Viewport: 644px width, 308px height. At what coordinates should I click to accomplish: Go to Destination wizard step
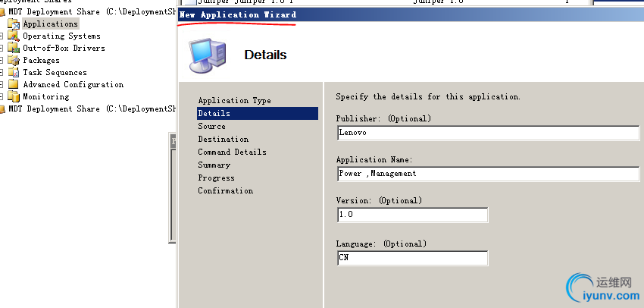(223, 139)
